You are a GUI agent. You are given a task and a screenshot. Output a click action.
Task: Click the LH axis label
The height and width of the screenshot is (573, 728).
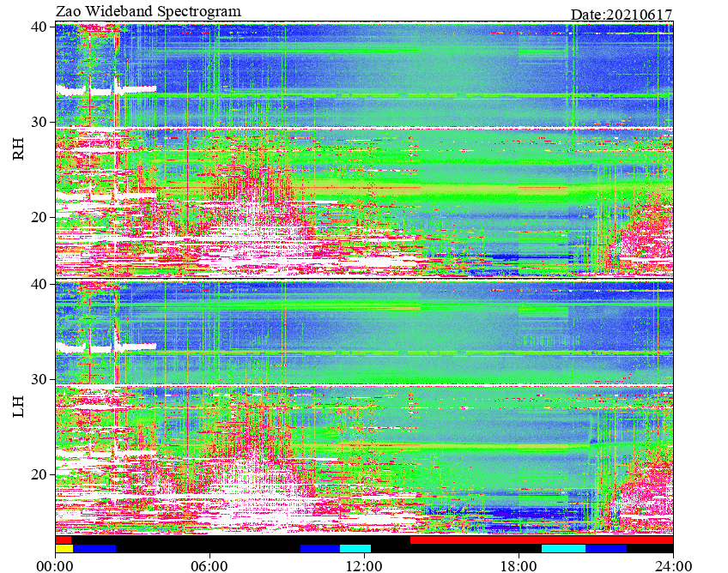(18, 407)
